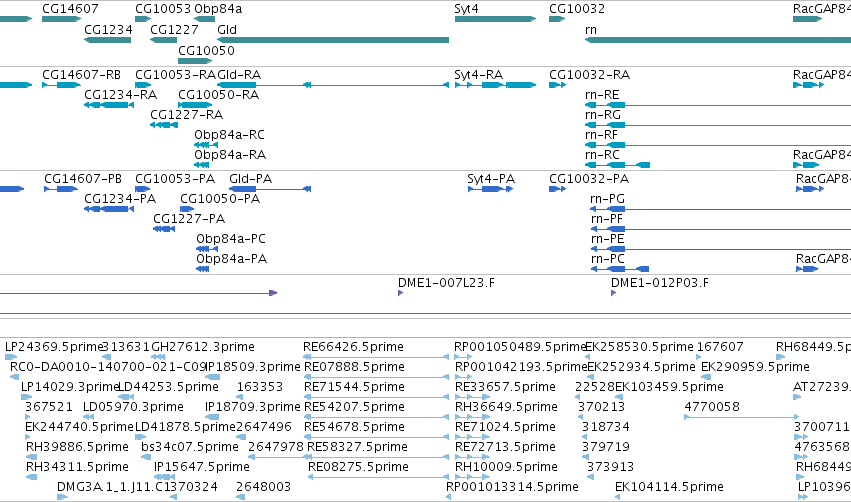851x502 pixels.
Task: Click the RE08275.5prime EST label
Action: point(358,468)
